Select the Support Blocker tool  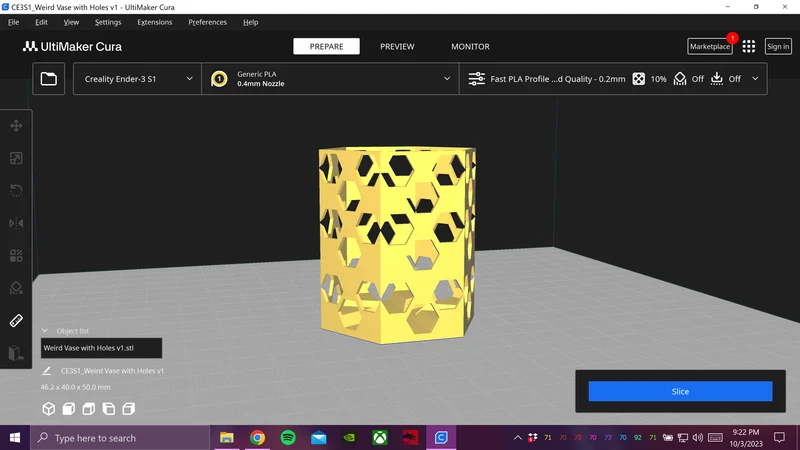(x=16, y=288)
